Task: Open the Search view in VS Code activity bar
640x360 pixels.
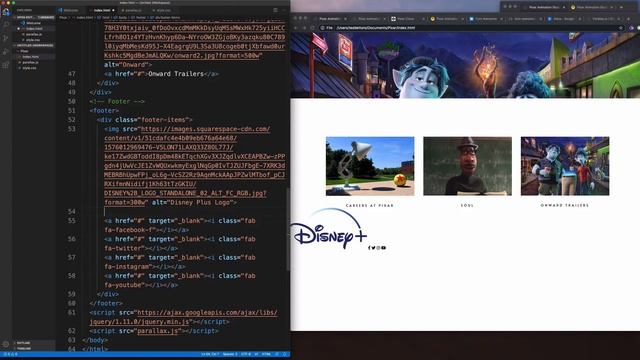Action: (6, 25)
